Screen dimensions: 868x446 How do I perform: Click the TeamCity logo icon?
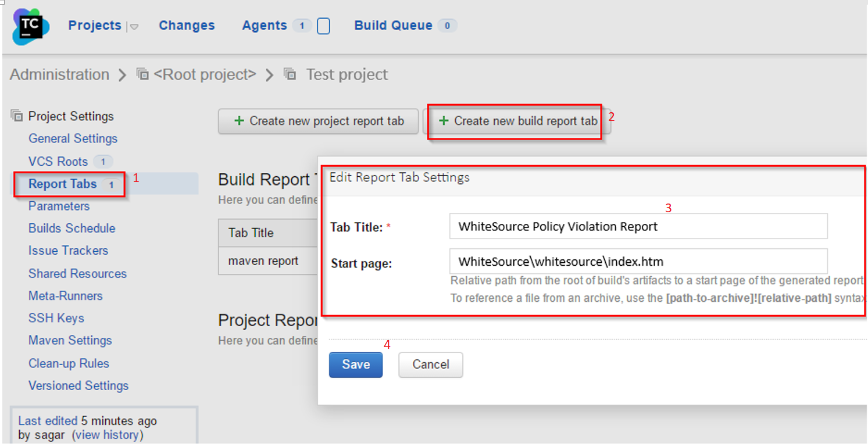point(30,26)
